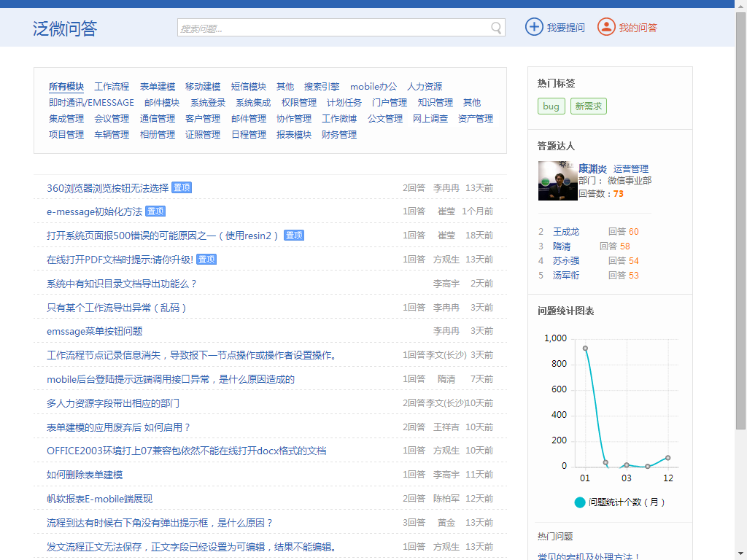747x560 pixels.
Task: View 王成龙 in answer experts ranking
Action: tap(566, 232)
